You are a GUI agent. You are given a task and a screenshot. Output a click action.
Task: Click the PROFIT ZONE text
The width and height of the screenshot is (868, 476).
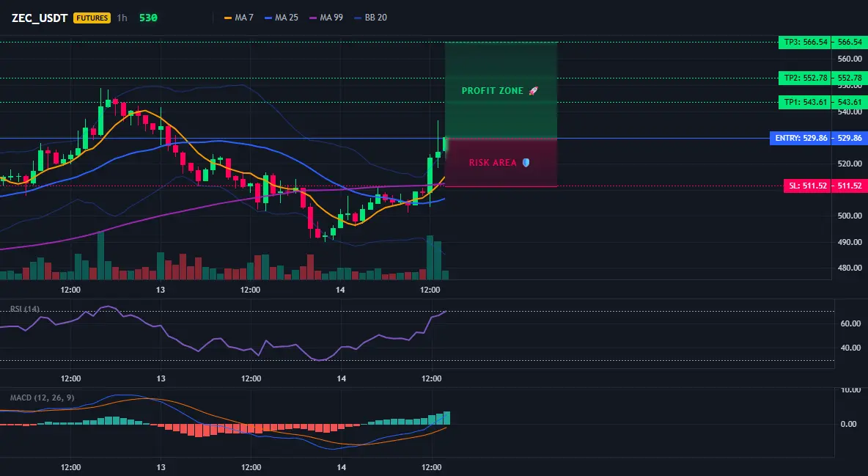pos(492,91)
